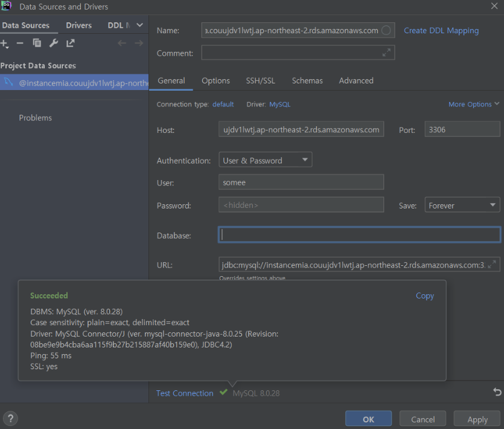
Task: Select the instancemia data source entry
Action: pos(74,83)
